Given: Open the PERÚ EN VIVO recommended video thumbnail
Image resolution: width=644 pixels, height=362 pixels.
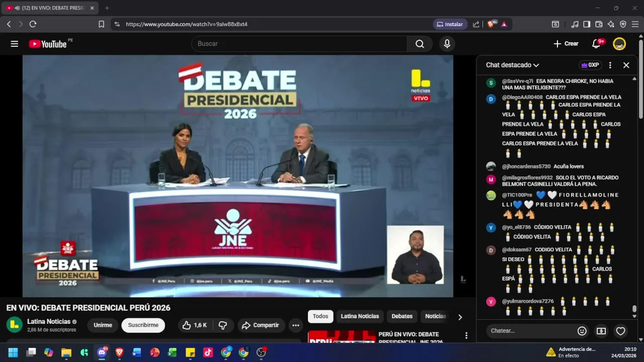Looking at the screenshot, I should point(342,336).
